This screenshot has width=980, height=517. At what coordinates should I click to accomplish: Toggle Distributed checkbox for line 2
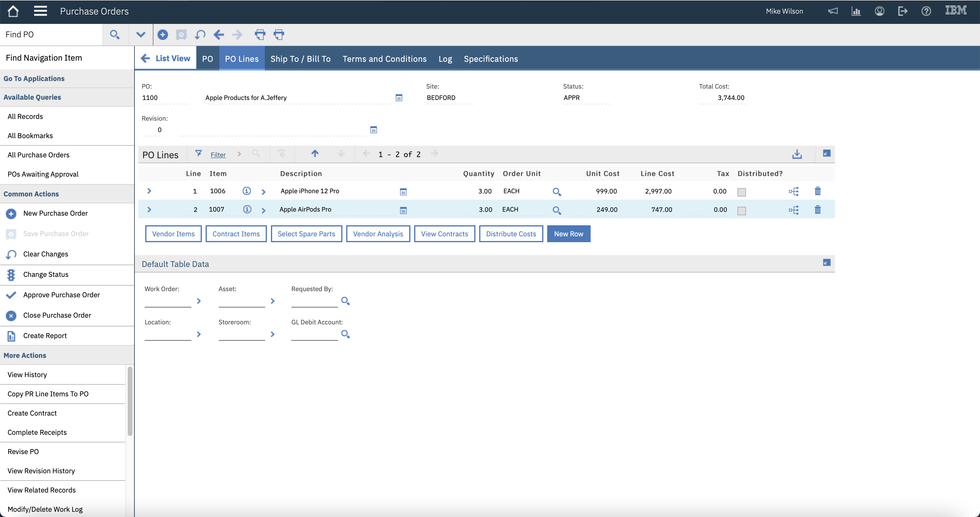[741, 211]
